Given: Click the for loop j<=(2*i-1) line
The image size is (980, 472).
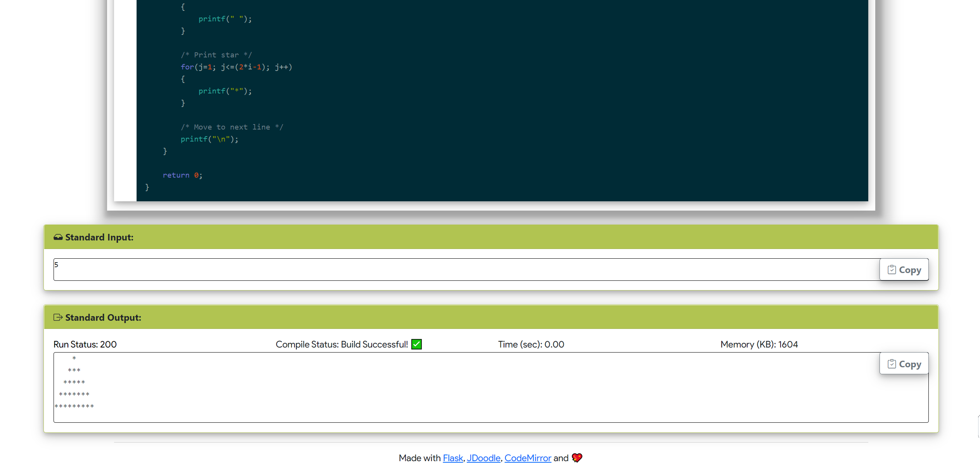Looking at the screenshot, I should pos(236,67).
